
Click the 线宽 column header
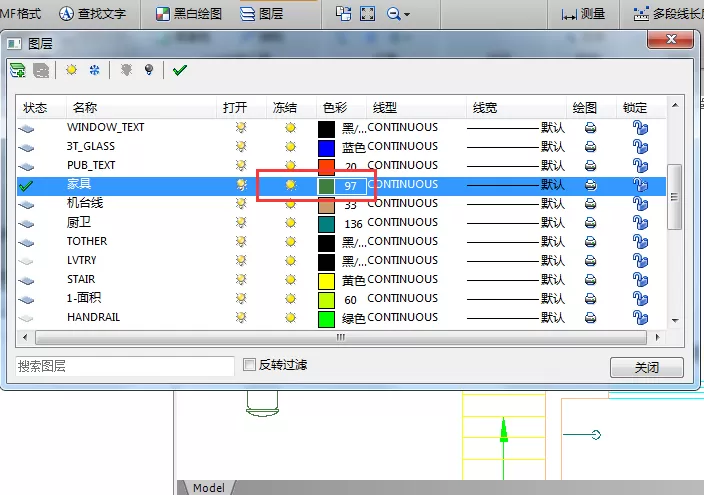516,108
